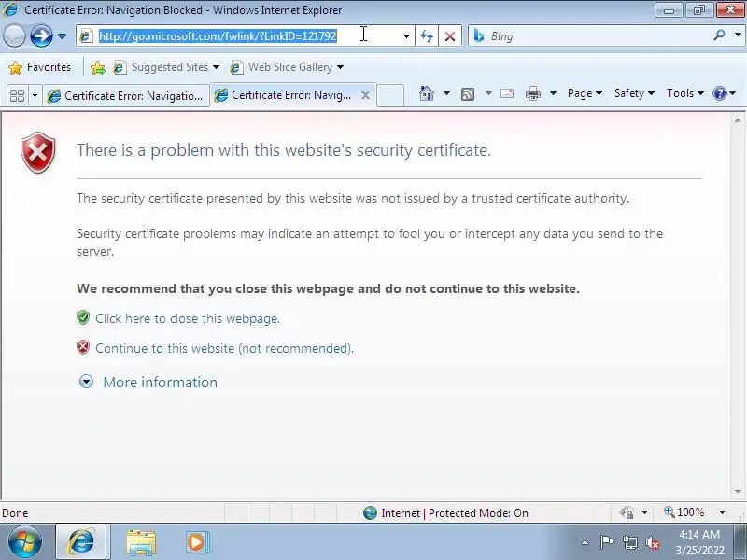This screenshot has height=560, width=747.
Task: Open the Page menu
Action: [585, 93]
